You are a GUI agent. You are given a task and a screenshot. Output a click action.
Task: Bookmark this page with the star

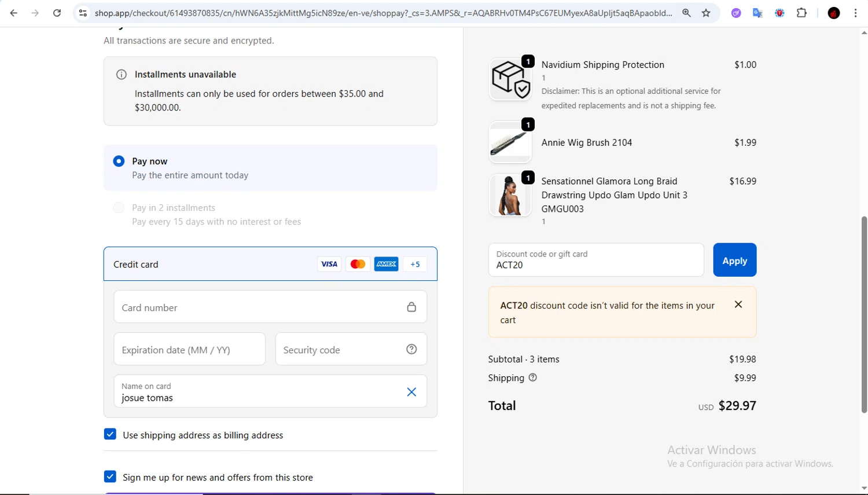click(706, 13)
